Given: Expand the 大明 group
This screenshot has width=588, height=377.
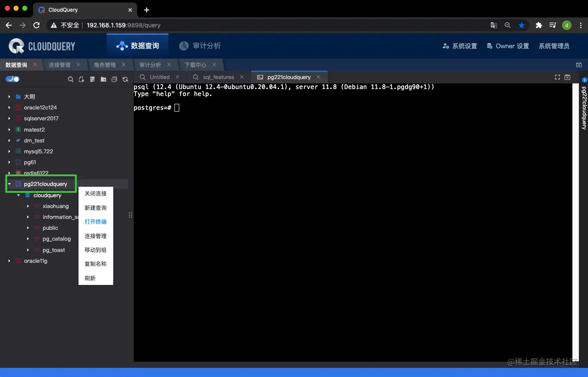Looking at the screenshot, I should coord(9,96).
